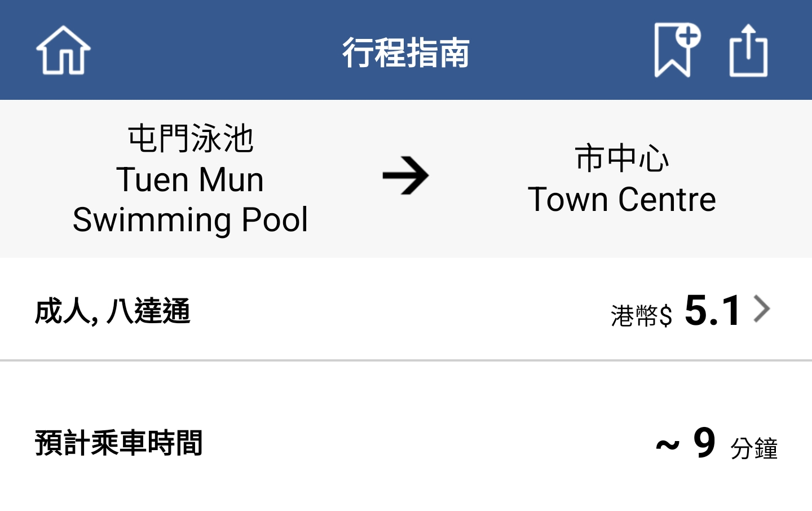This screenshot has width=812, height=511.
Task: Tap the 成人, 八達通 label text
Action: coord(113,311)
